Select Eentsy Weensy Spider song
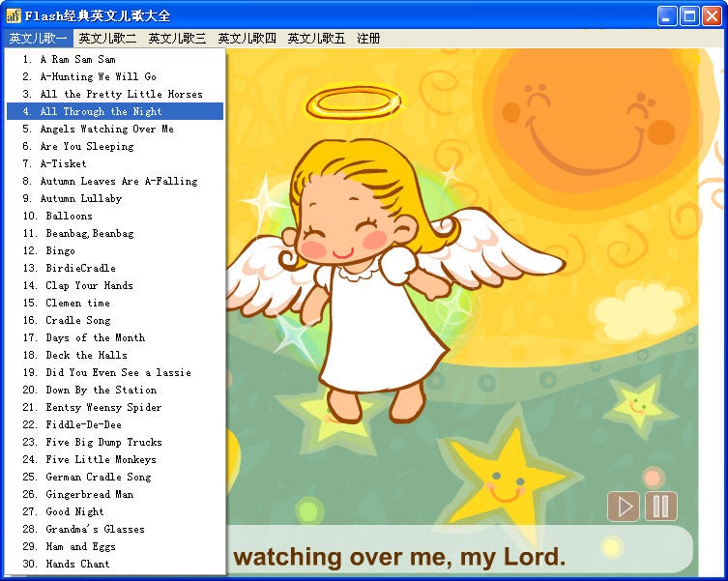Screen dimensions: 728x581 tap(103, 407)
